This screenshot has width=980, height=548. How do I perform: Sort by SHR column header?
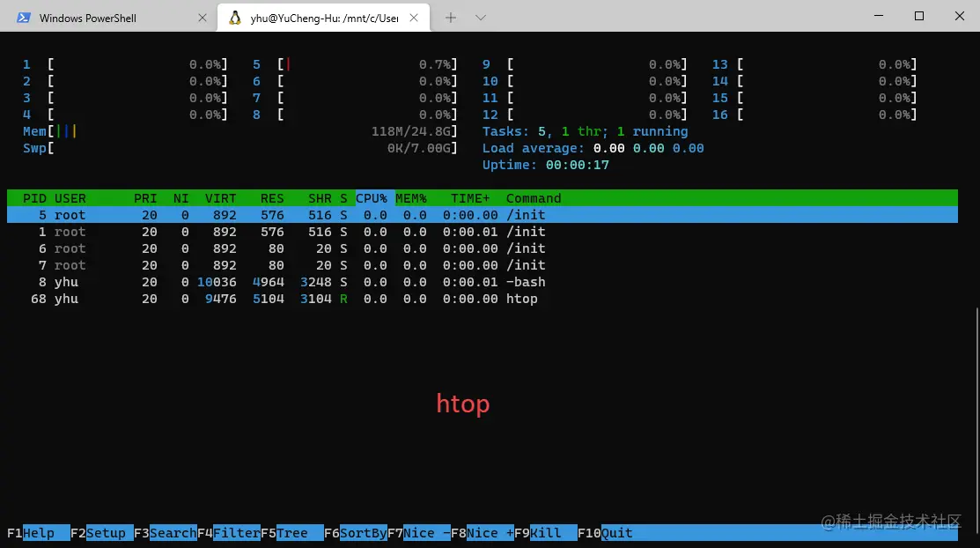click(320, 198)
